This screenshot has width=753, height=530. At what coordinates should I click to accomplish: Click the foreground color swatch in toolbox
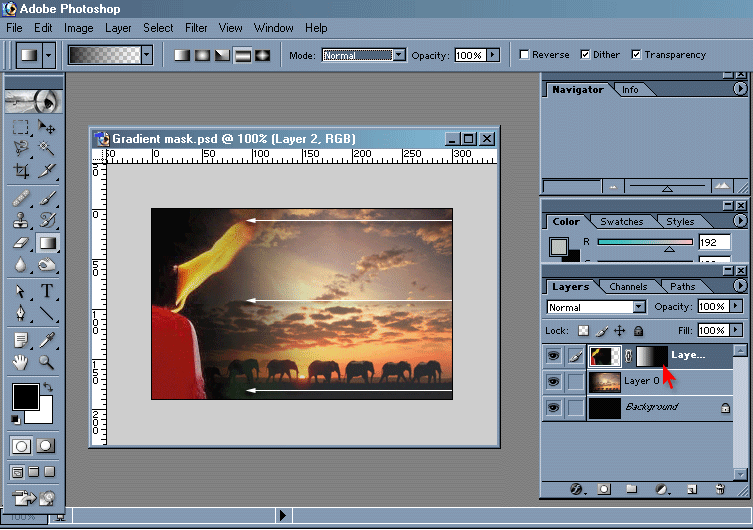24,396
